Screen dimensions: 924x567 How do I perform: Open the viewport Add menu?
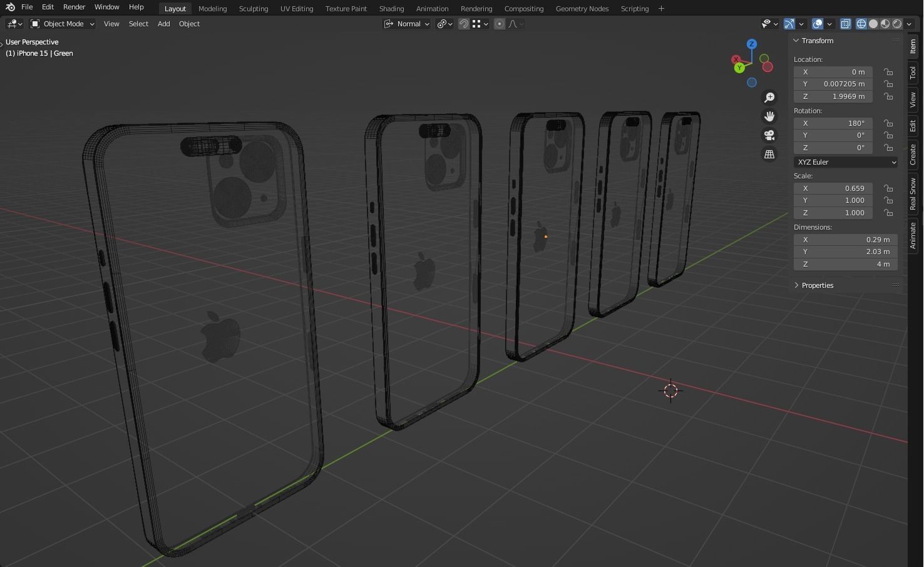tap(163, 24)
